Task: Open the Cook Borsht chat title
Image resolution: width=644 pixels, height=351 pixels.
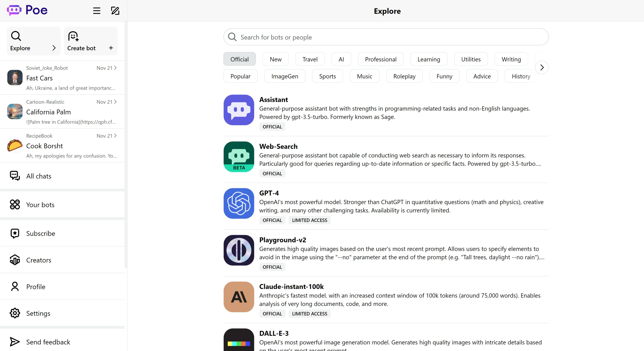Action: coord(45,146)
